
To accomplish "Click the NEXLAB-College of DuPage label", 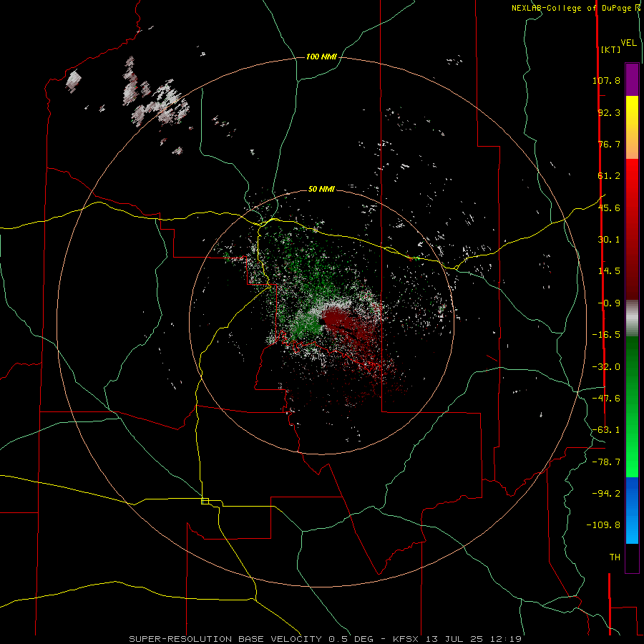I will point(575,8).
